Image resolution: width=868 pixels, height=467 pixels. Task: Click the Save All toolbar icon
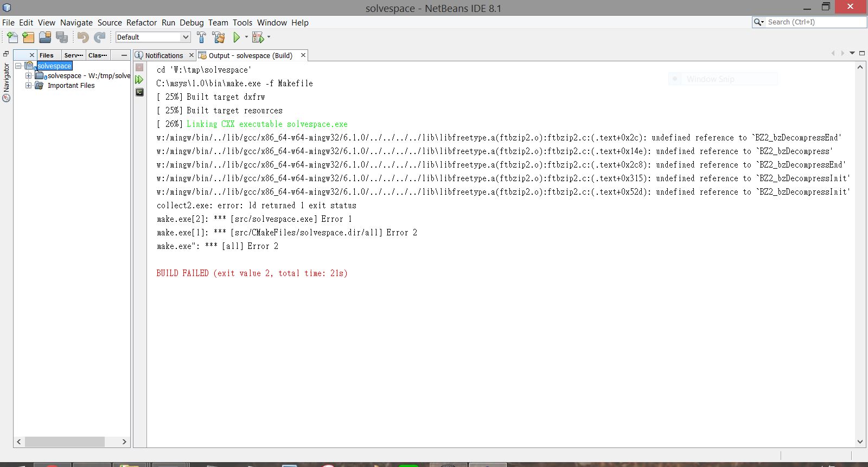point(62,37)
